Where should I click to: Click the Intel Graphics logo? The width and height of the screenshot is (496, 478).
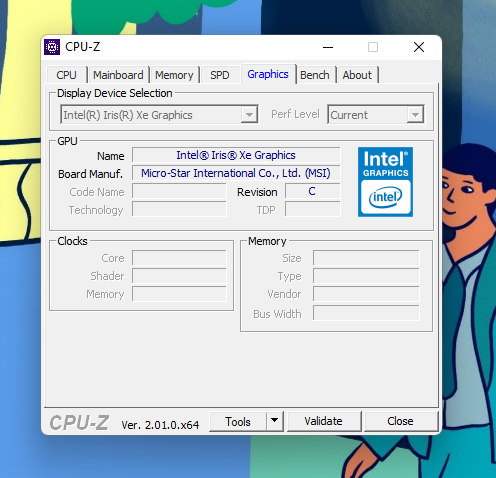[385, 182]
